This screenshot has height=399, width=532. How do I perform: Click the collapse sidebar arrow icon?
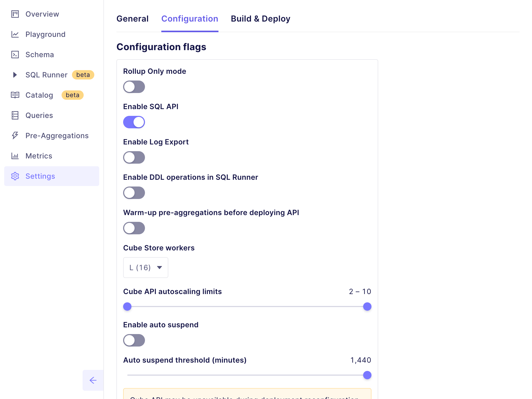click(x=92, y=380)
